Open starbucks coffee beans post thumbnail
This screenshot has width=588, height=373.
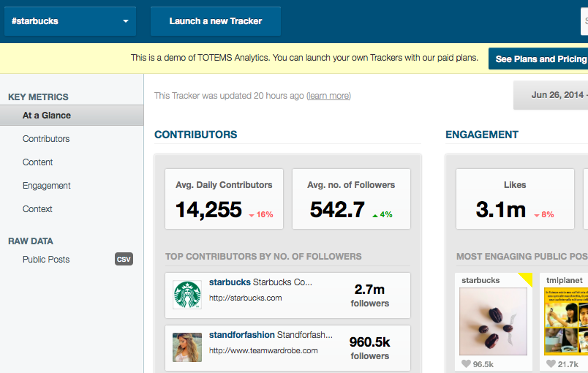point(493,322)
